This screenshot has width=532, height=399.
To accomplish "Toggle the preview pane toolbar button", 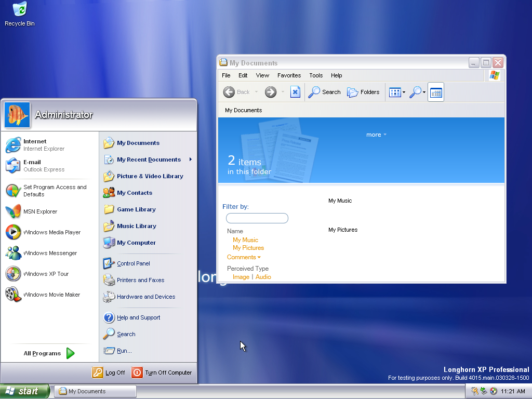I will pyautogui.click(x=436, y=92).
